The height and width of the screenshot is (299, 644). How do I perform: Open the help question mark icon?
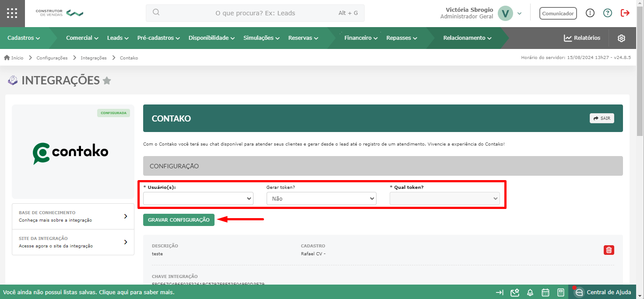pos(608,13)
